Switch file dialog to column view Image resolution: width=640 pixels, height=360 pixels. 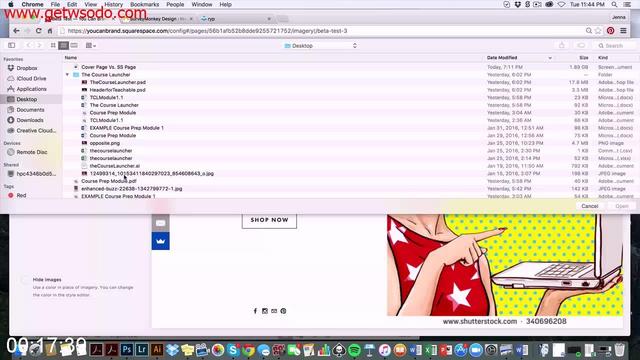[74, 45]
